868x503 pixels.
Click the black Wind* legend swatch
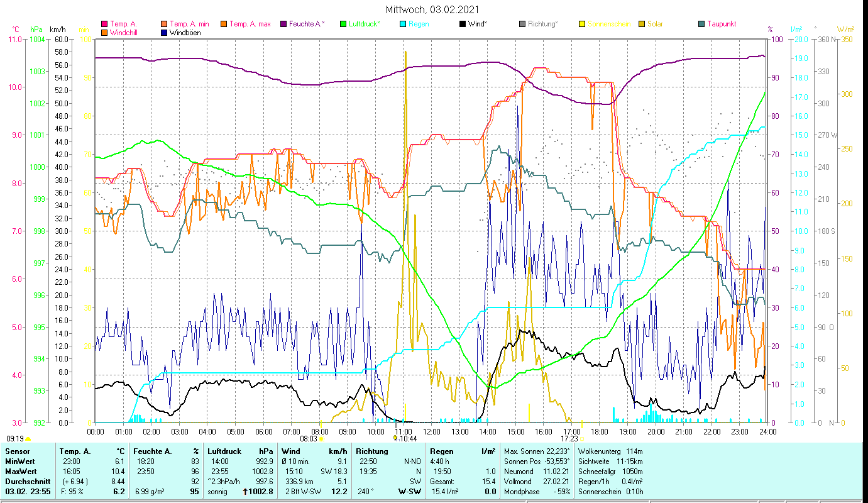[462, 24]
